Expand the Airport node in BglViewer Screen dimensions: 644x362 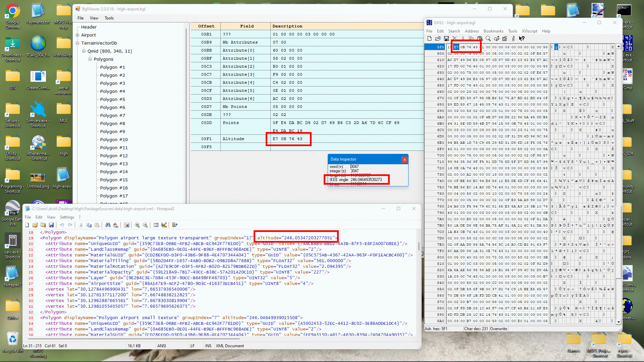point(77,35)
